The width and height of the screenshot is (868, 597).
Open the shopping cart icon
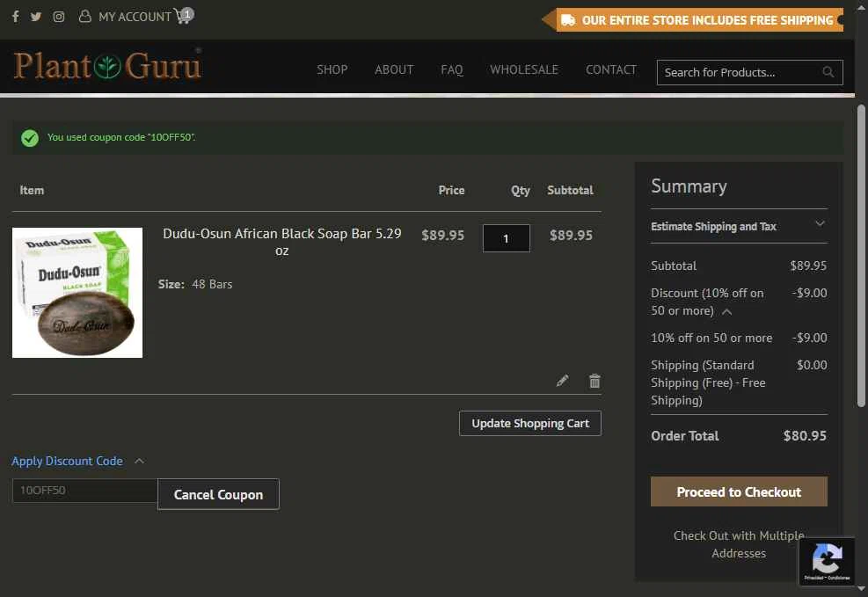183,16
